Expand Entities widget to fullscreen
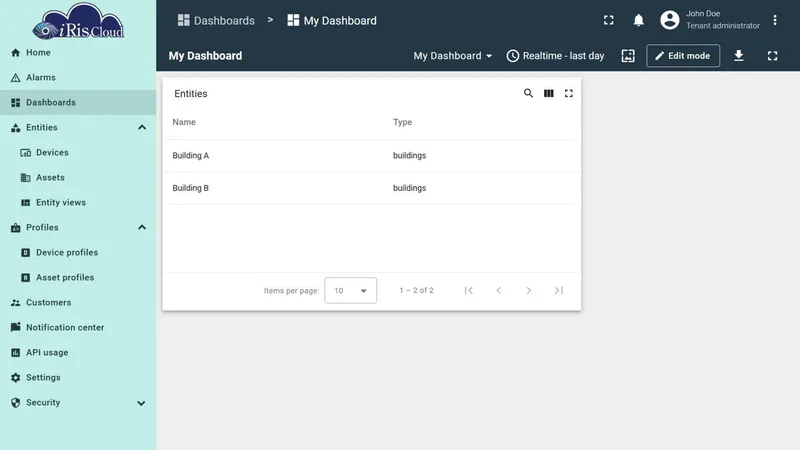800x450 pixels. pos(568,93)
